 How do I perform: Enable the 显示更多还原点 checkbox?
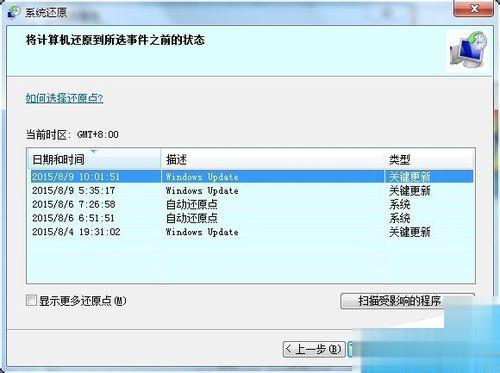(x=31, y=300)
